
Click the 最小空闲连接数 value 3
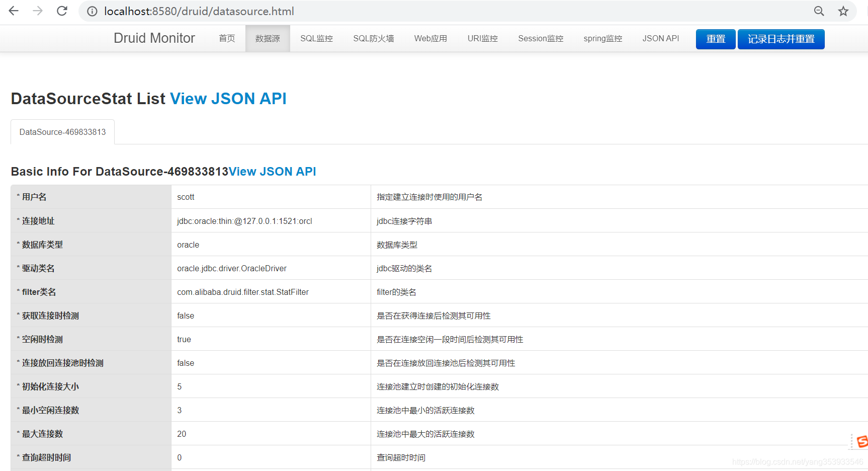click(x=180, y=410)
